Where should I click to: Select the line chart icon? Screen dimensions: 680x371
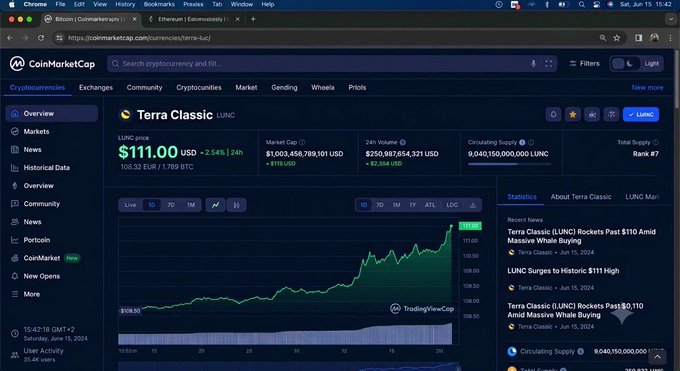click(215, 205)
